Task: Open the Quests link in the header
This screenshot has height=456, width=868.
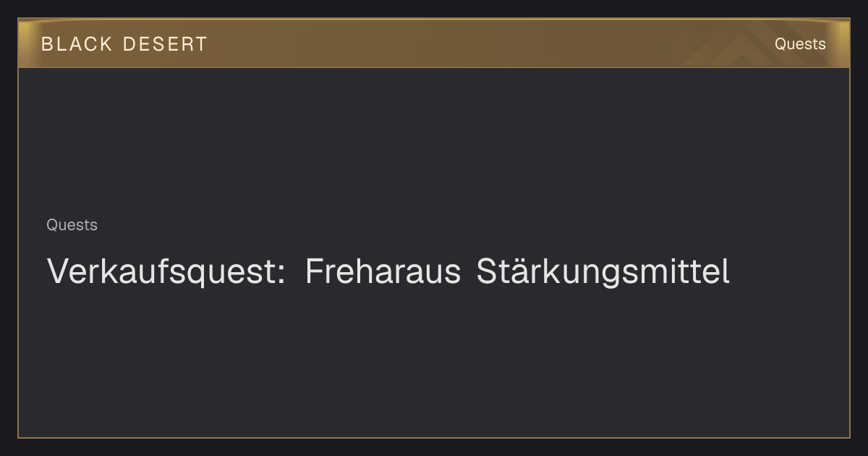Action: pos(800,44)
